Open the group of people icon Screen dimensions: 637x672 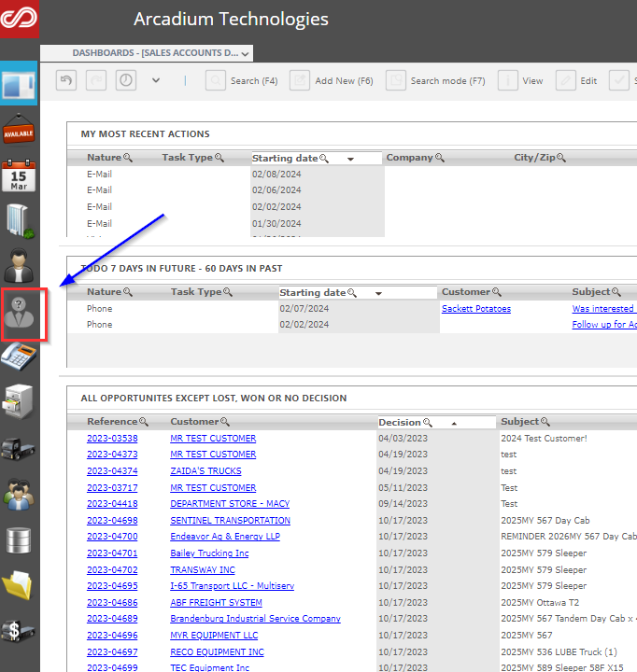click(x=19, y=494)
